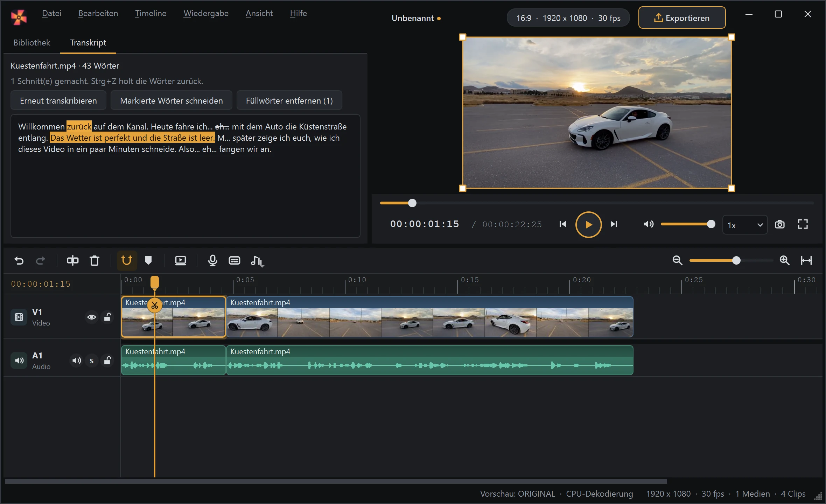Open project format 16:9 1920 x 1080 selector

point(568,18)
